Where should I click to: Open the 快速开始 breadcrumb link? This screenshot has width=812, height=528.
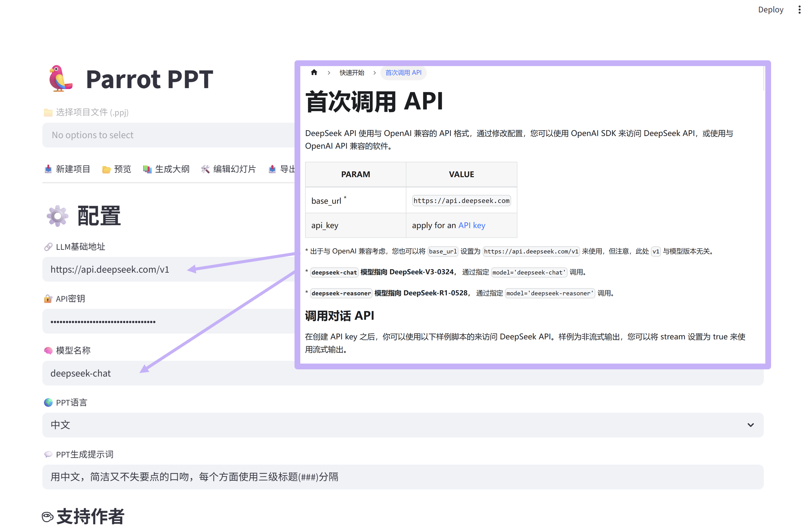(x=352, y=73)
